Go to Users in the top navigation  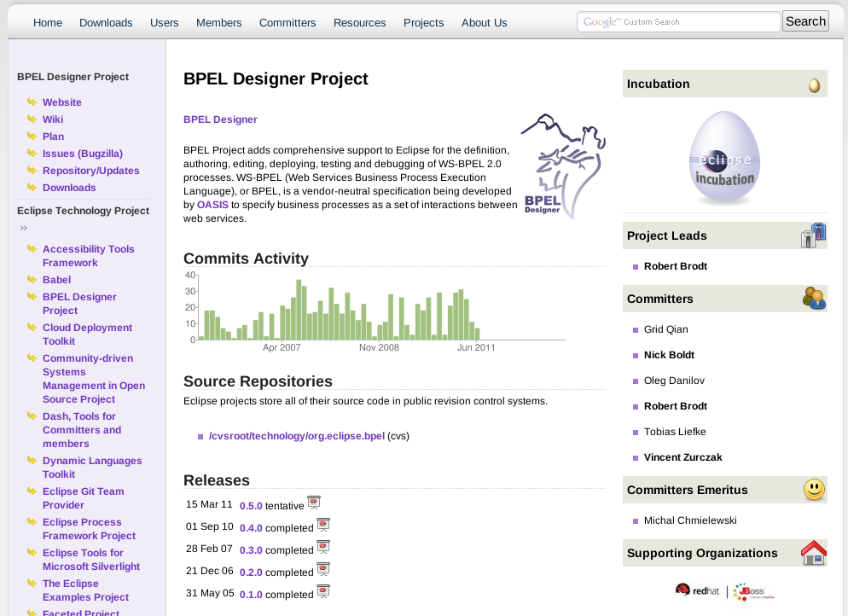pos(165,23)
